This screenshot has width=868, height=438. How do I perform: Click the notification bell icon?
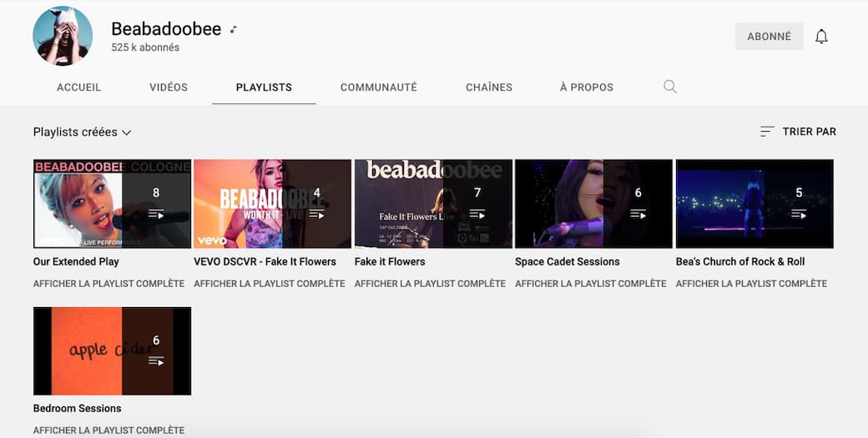tap(821, 37)
